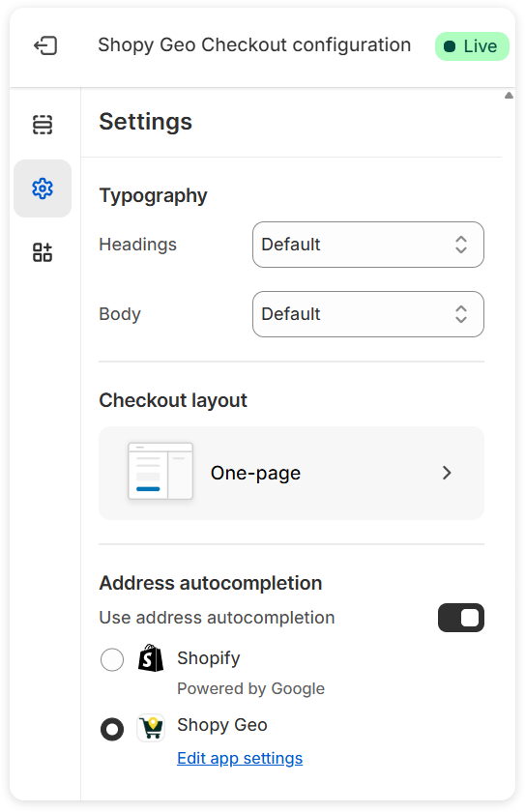Select the Shopy Geo radio button
This screenshot has width=525, height=812.
pyautogui.click(x=112, y=729)
